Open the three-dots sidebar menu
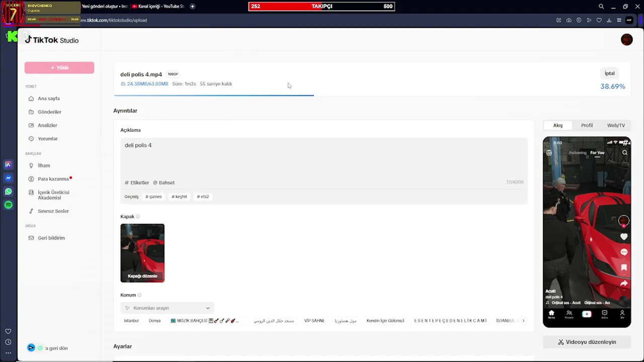644x362 pixels. 8,353
